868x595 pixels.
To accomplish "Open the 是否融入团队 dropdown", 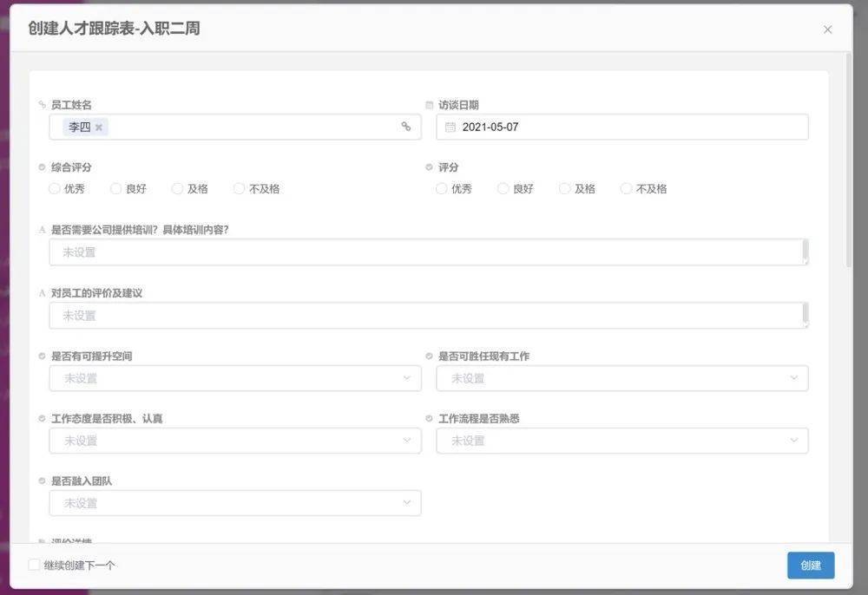I will coord(234,503).
